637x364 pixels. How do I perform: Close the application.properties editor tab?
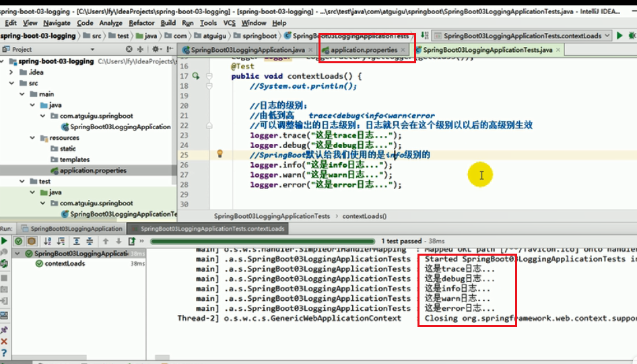[x=403, y=50]
